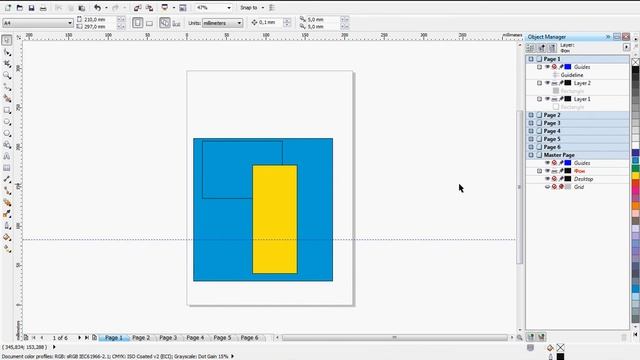Screen dimensions: 640x360
Task: Open Object Manager flyout menu arrow
Action: [x=627, y=47]
